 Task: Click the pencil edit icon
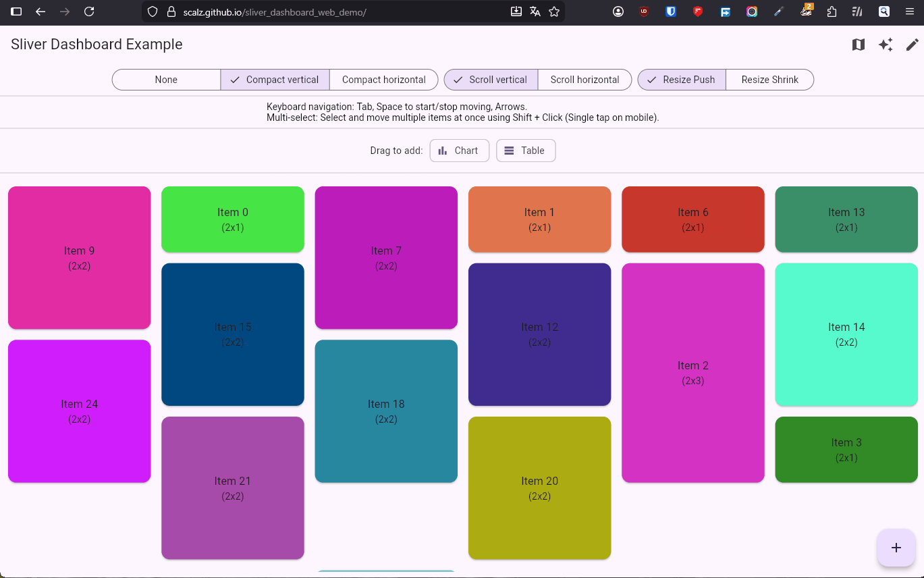[912, 45]
